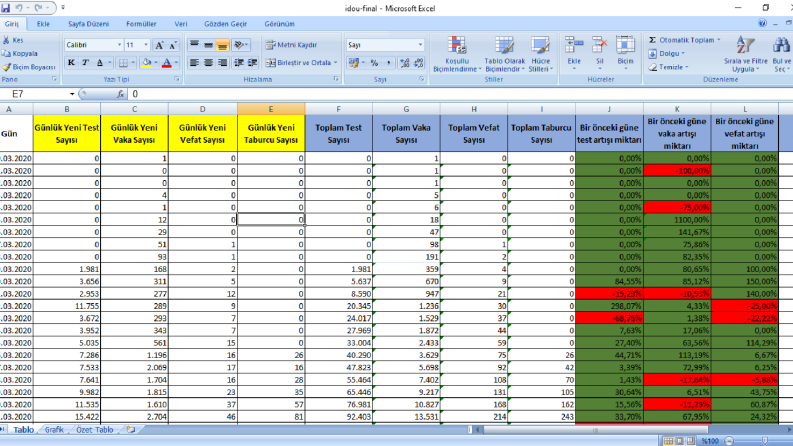The height and width of the screenshot is (446, 793).
Task: Click the Save icon in quick access toolbar
Action: click(6, 8)
